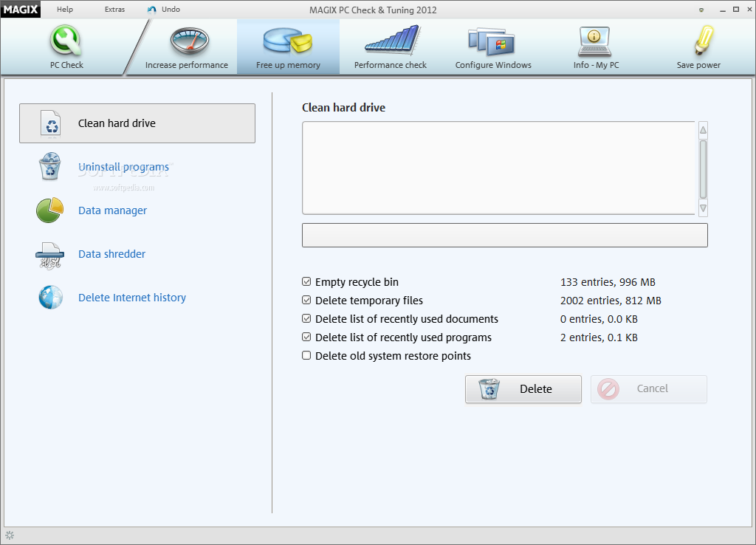The image size is (756, 545).
Task: Click the 0 entries, 0.0 KB text
Action: point(599,319)
